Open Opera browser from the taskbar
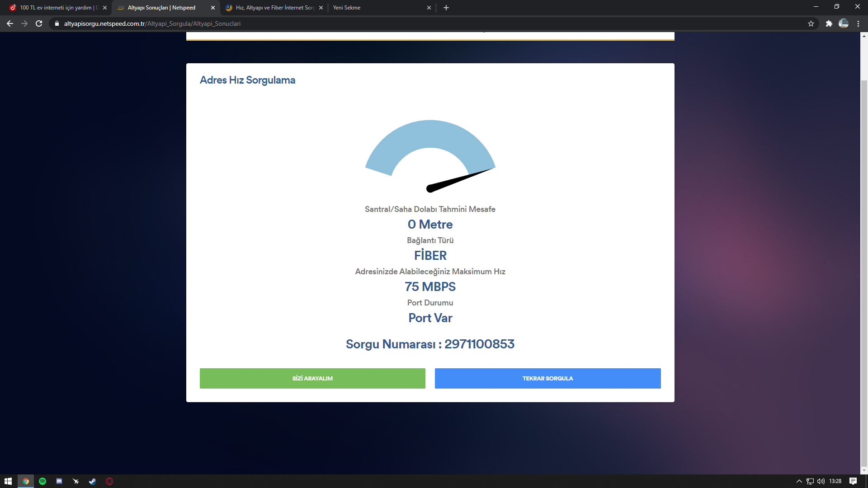This screenshot has height=488, width=868. coord(109,481)
